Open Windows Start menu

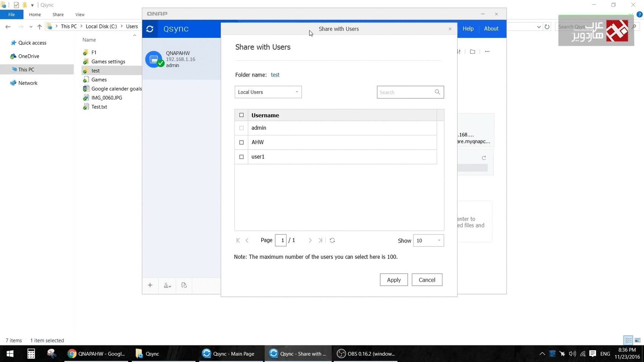point(10,354)
